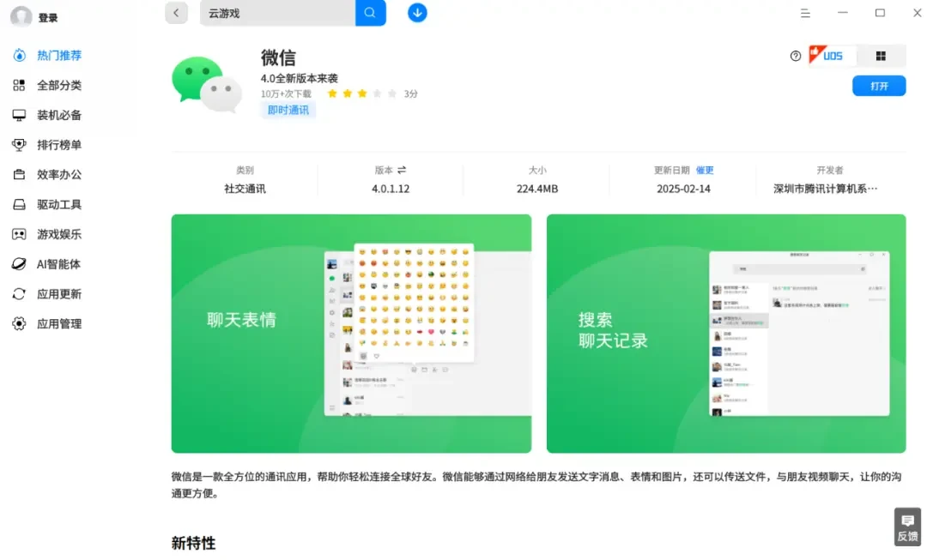Open 效率办公 category
This screenshot has width=927, height=560.
click(x=47, y=174)
